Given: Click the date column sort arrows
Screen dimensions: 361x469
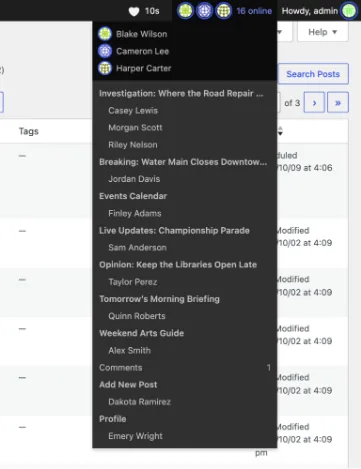Looking at the screenshot, I should tap(280, 131).
